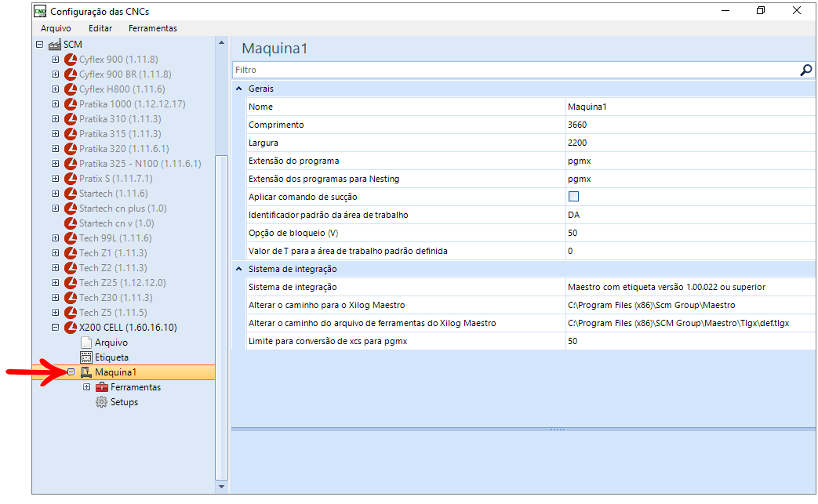Click the Tech 99L machine icon
Viewport: 818px width, 504px height.
click(x=71, y=238)
